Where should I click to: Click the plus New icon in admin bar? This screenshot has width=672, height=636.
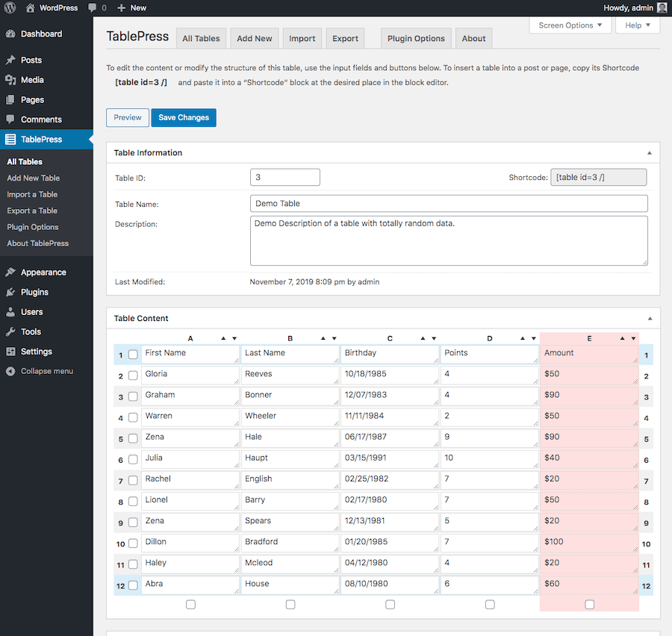point(121,7)
